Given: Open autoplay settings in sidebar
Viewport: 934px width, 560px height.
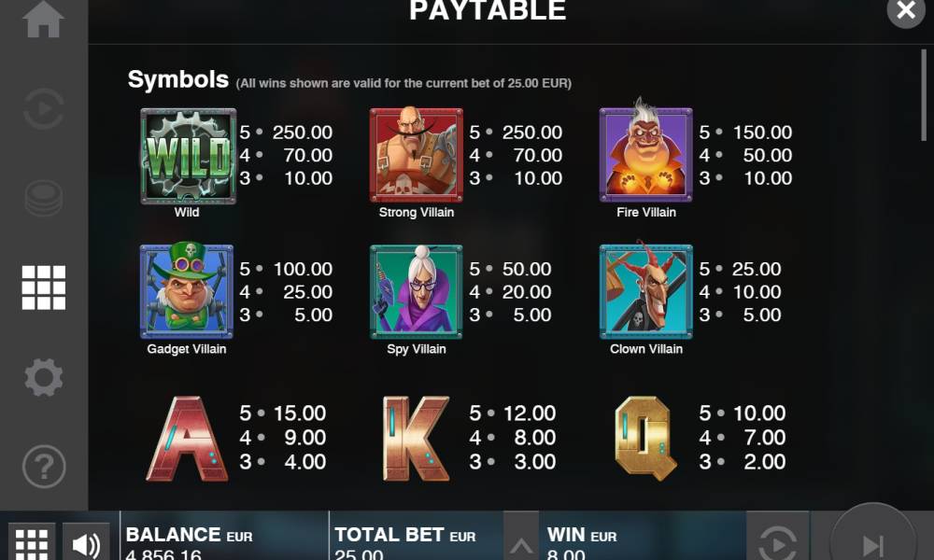Looking at the screenshot, I should pyautogui.click(x=43, y=109).
